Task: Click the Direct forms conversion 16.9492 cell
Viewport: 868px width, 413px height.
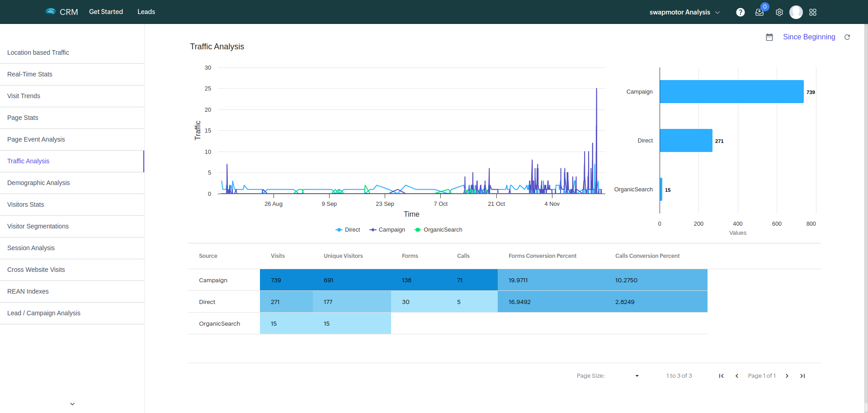Action: click(551, 302)
